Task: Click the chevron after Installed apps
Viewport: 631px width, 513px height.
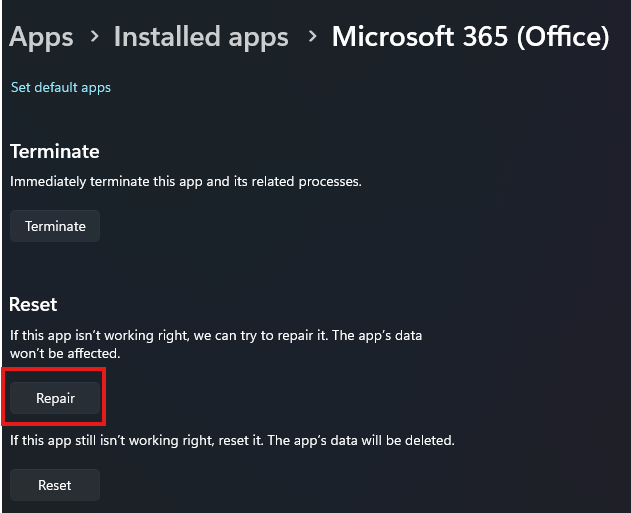Action: (312, 37)
